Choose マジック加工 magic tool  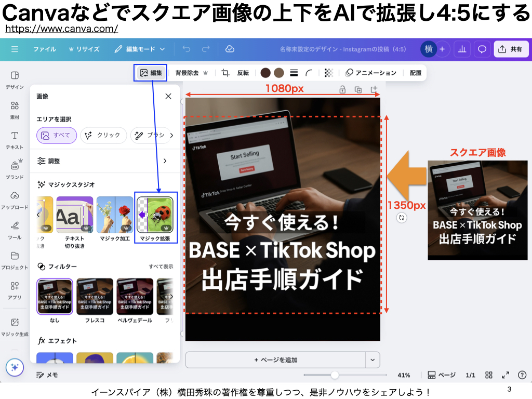click(115, 219)
